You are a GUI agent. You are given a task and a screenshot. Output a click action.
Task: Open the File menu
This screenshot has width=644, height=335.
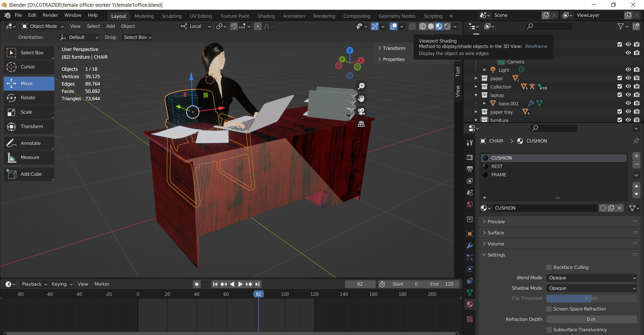point(18,15)
